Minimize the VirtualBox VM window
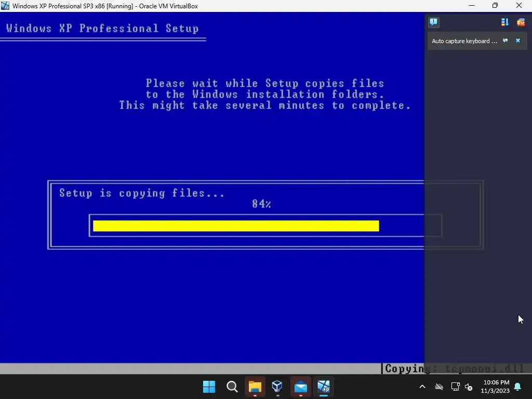Screen dimensions: 532x399 point(472,6)
